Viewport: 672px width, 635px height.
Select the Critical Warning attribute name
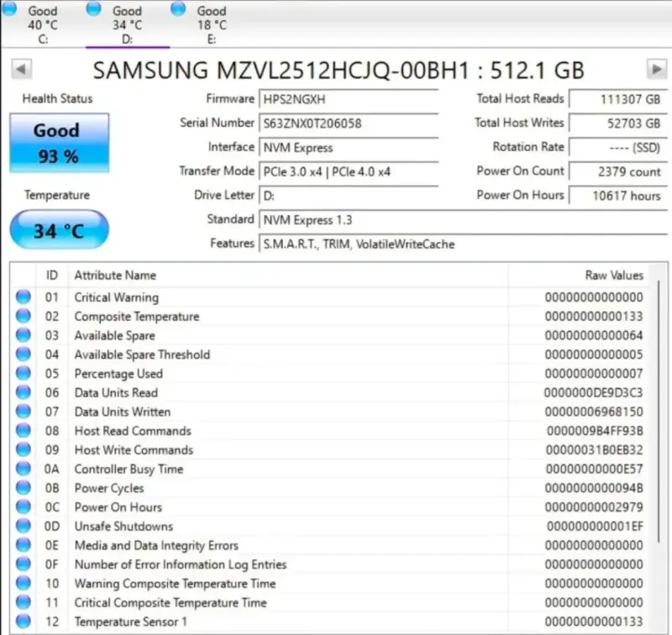(117, 297)
